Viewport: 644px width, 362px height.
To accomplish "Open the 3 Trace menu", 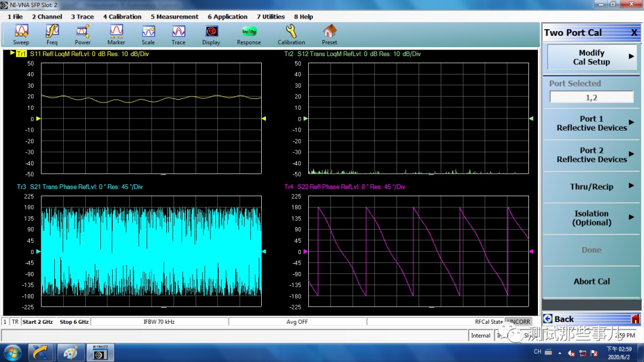I will coord(82,17).
